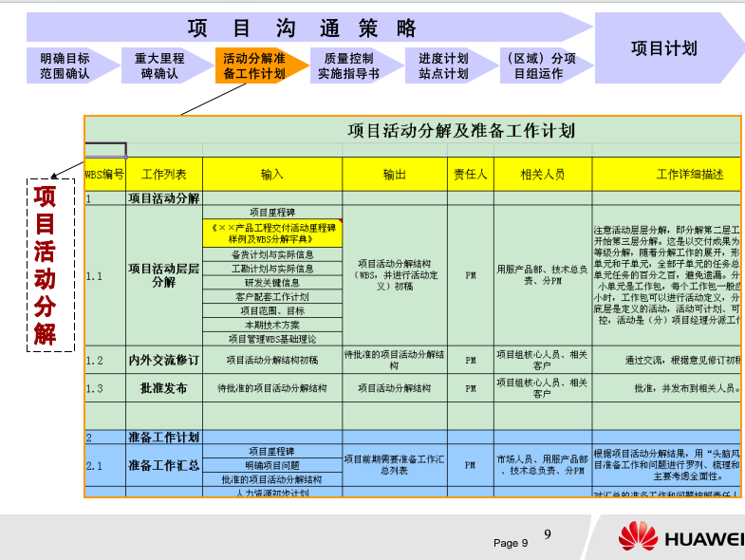Select the 明确目标范围确认 step chevron
This screenshot has height=560, width=745.
pyautogui.click(x=73, y=65)
